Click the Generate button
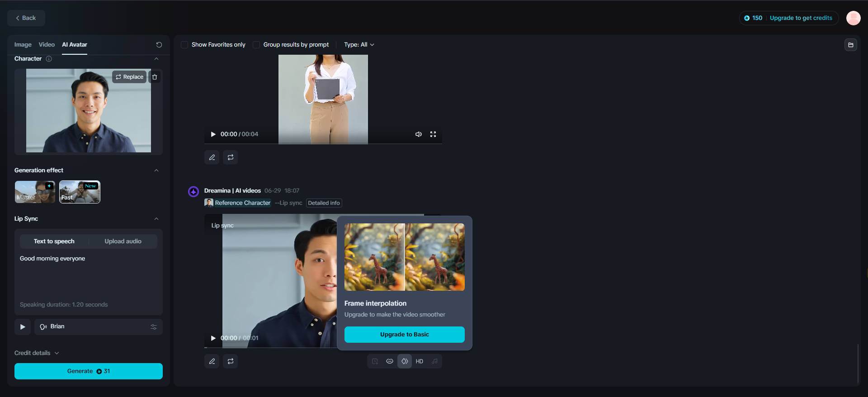868x397 pixels. click(89, 371)
